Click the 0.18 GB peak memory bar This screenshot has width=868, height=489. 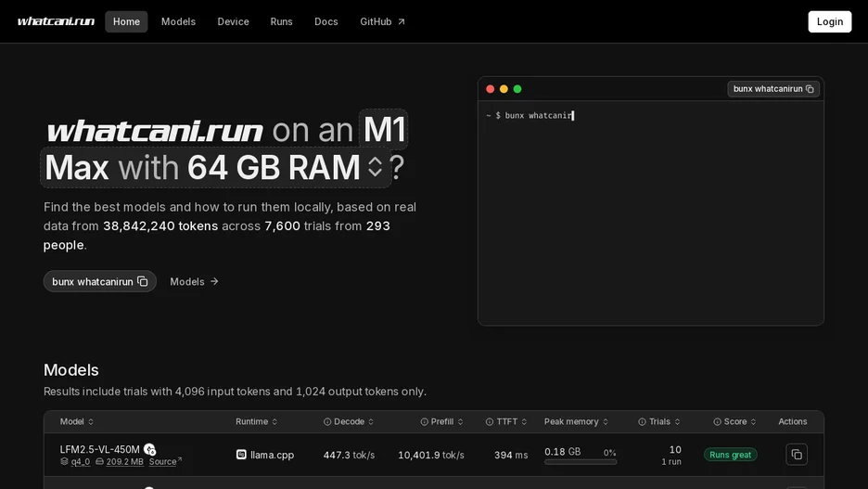pyautogui.click(x=581, y=462)
